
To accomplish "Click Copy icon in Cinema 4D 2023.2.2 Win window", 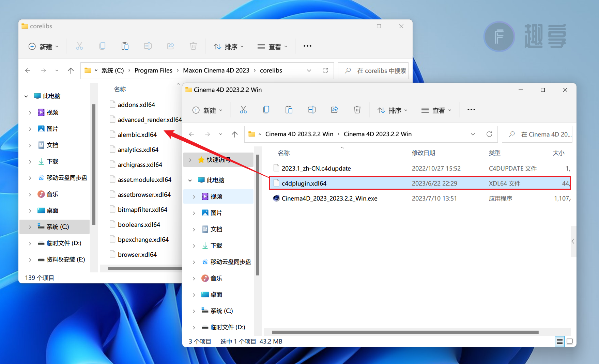I will coord(266,110).
